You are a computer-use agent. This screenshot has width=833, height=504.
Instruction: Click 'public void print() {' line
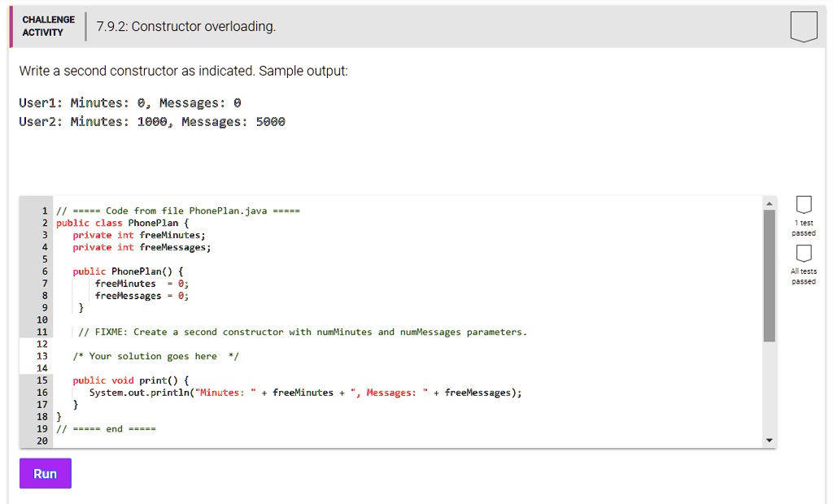(x=130, y=380)
